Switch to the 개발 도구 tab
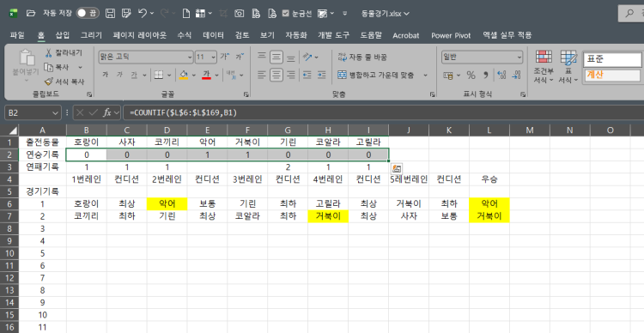Viewport: 644px width, 333px height. tap(333, 35)
